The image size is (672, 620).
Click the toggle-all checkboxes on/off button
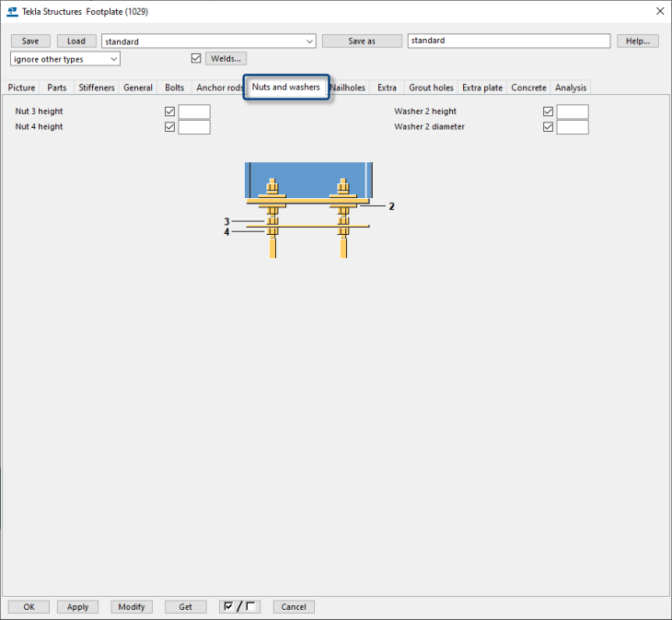point(240,606)
